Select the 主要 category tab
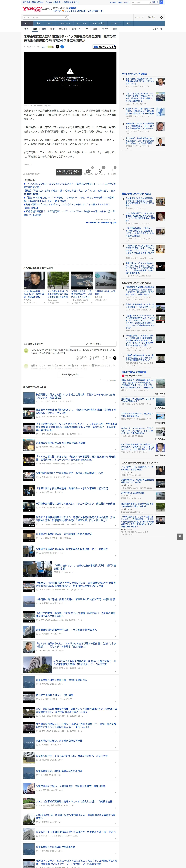Screen dimensions: 186x868 click(26, 29)
